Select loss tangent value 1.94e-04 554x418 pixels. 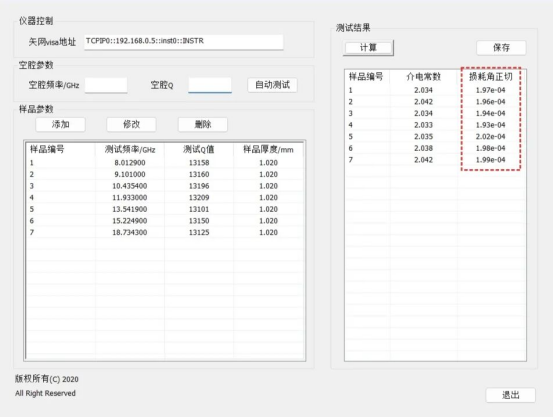coord(490,114)
